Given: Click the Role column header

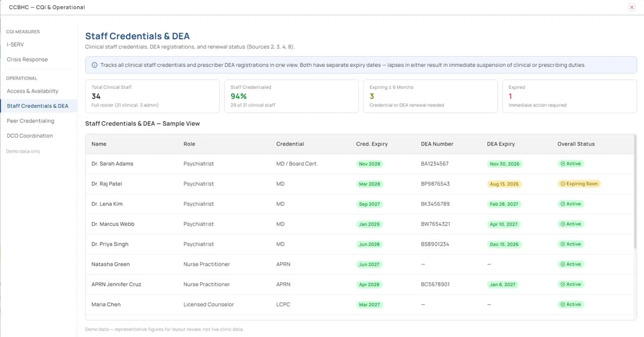Looking at the screenshot, I should [189, 144].
